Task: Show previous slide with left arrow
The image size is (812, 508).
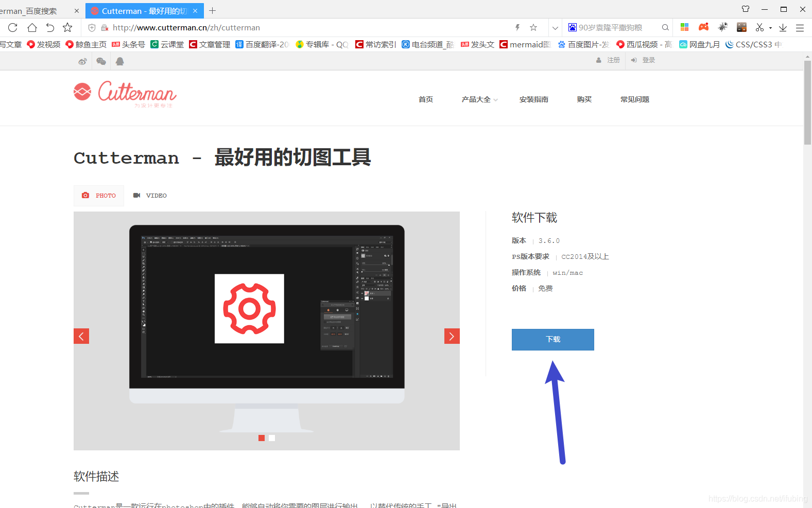Action: pos(81,336)
